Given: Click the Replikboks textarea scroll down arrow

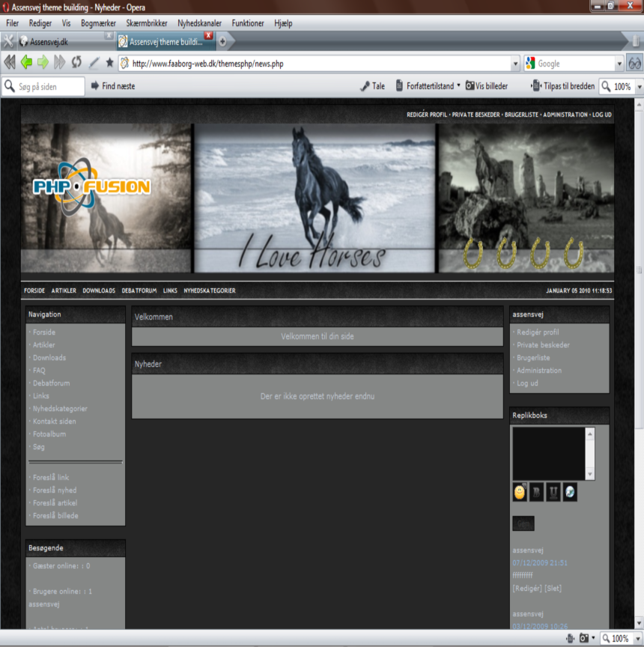Looking at the screenshot, I should point(590,474).
